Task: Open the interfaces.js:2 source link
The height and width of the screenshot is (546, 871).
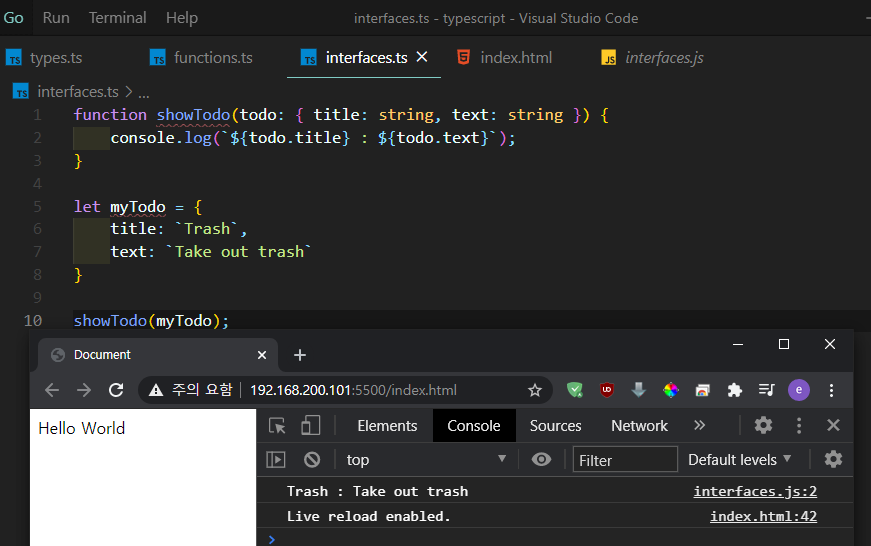Action: pyautogui.click(x=755, y=492)
